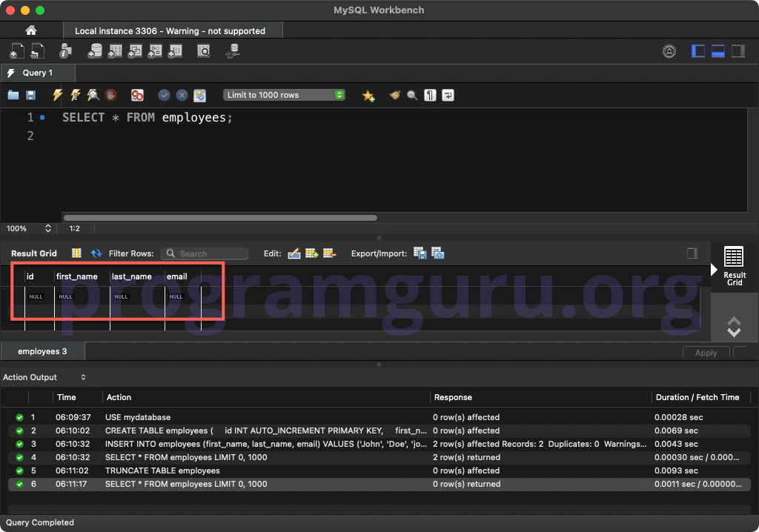Toggle result grid wrap cell content icon
The width and height of the screenshot is (759, 532).
click(x=76, y=253)
